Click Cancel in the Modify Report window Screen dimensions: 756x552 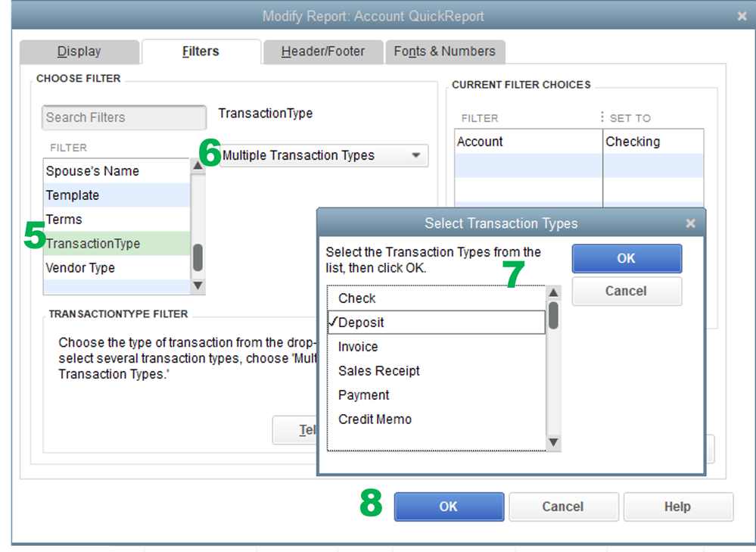[563, 507]
